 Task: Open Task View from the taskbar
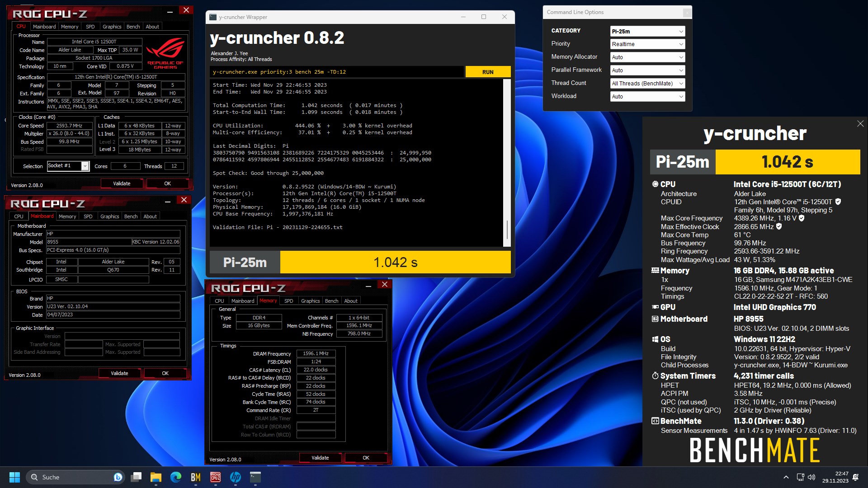tap(136, 477)
